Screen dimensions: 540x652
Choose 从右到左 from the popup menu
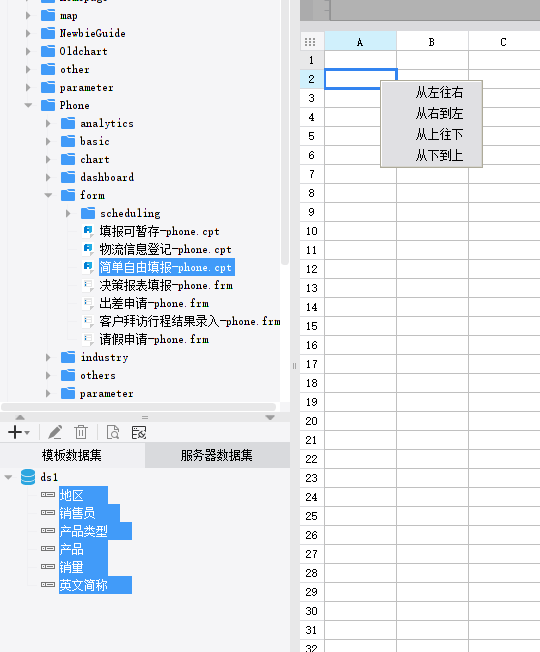[432, 113]
